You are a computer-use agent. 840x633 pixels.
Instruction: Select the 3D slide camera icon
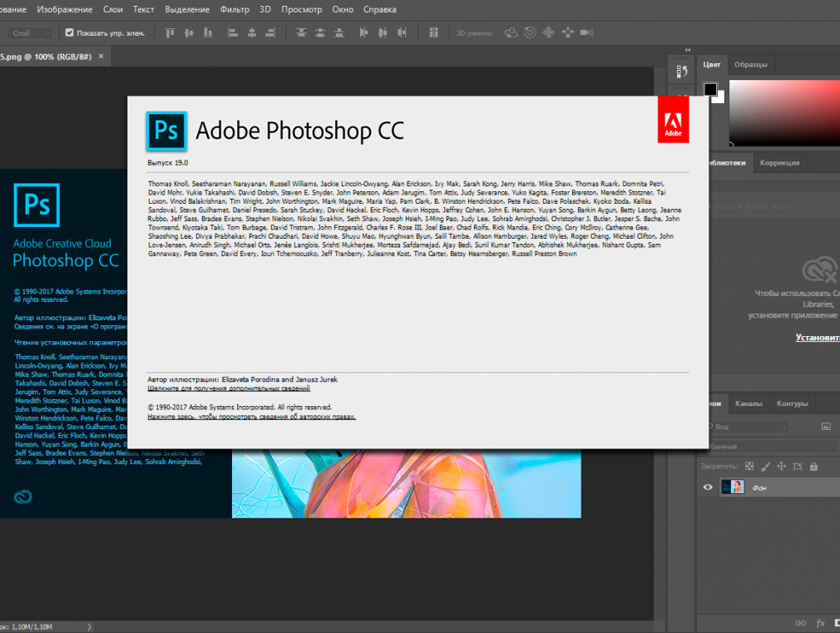568,32
